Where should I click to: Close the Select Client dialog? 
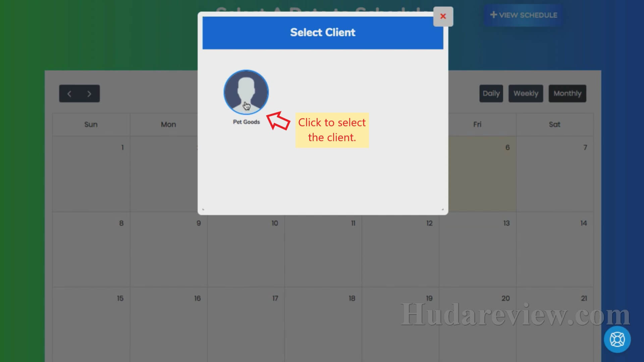tap(443, 16)
